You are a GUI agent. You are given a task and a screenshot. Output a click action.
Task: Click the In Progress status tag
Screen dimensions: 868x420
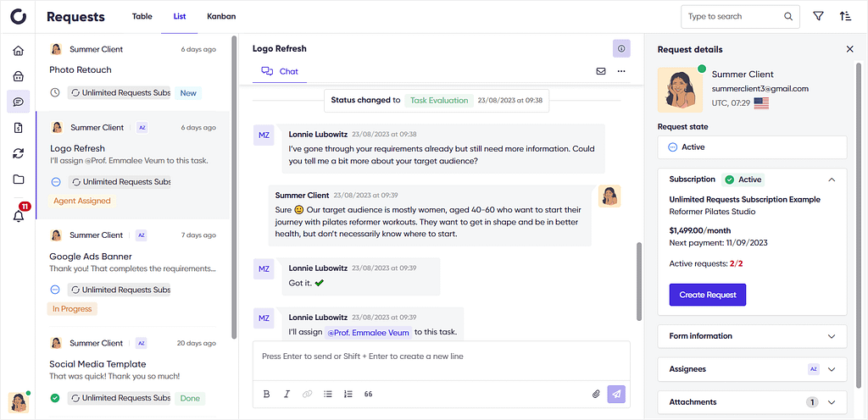pyautogui.click(x=72, y=309)
